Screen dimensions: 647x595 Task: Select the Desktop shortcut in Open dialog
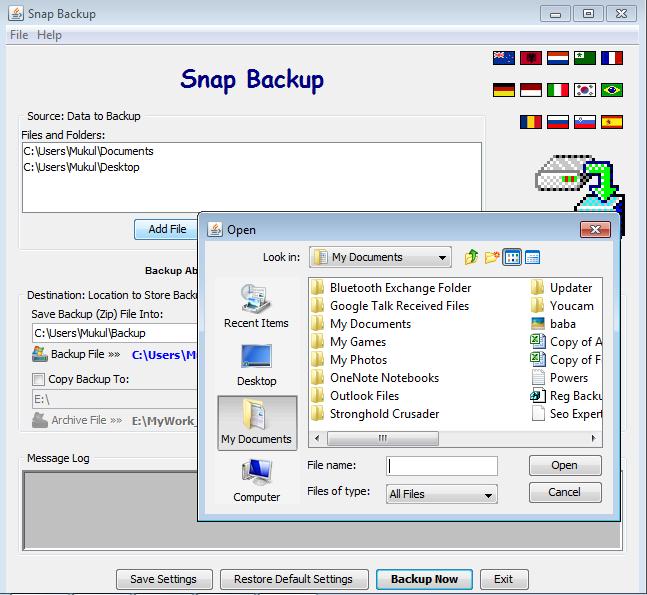click(x=256, y=364)
